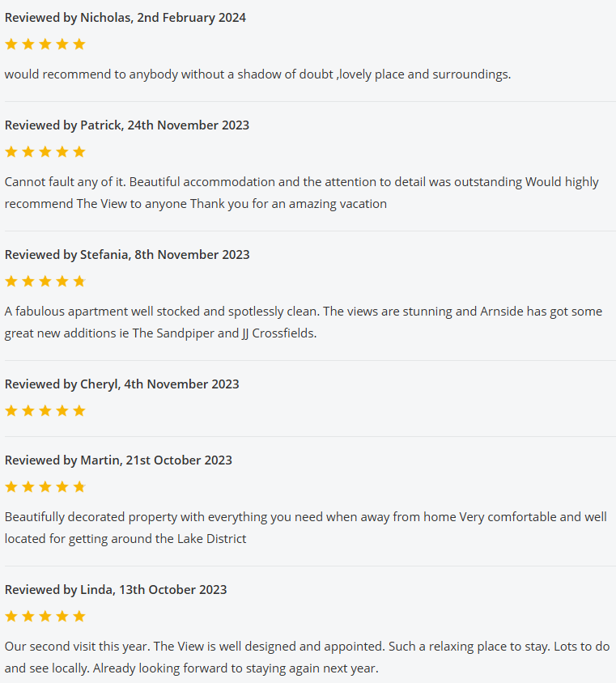This screenshot has width=616, height=683.
Task: Click the first star under Stefania's review heading
Action: 11,282
